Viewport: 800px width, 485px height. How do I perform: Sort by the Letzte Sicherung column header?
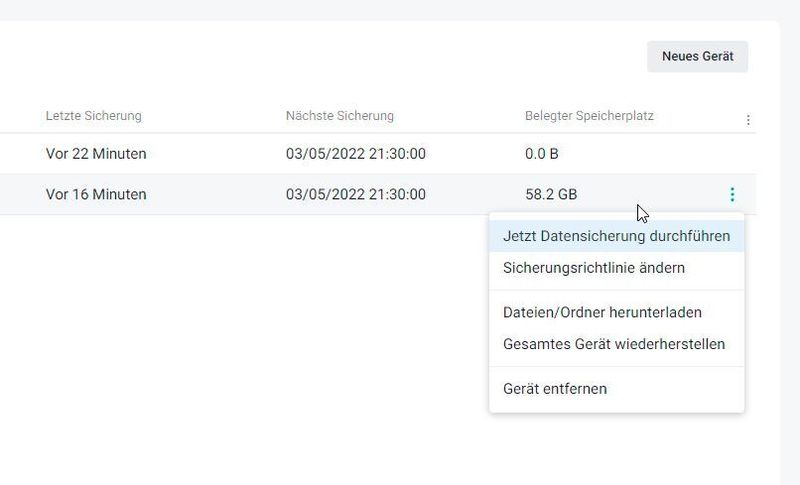94,116
